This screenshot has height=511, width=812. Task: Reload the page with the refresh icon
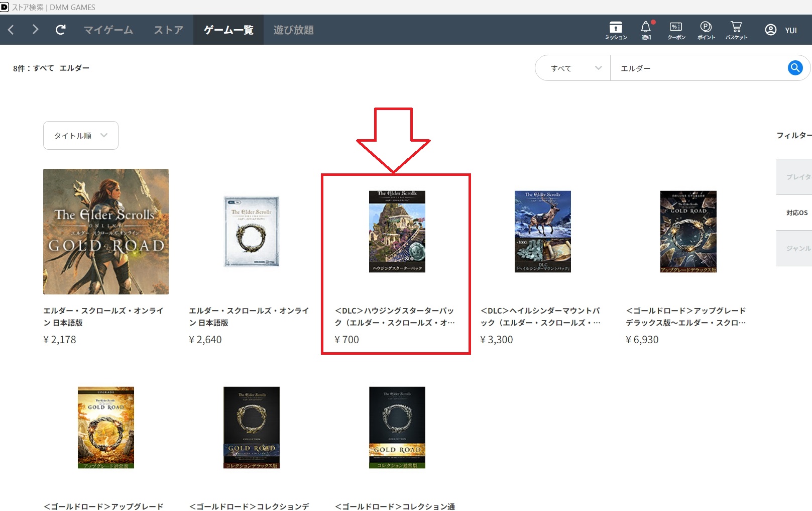point(60,30)
